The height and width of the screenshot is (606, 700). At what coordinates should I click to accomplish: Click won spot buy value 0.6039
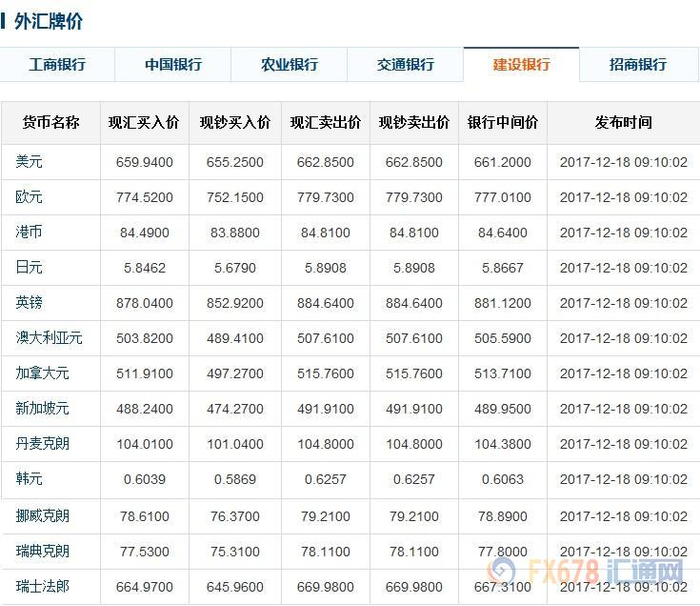[x=145, y=480]
